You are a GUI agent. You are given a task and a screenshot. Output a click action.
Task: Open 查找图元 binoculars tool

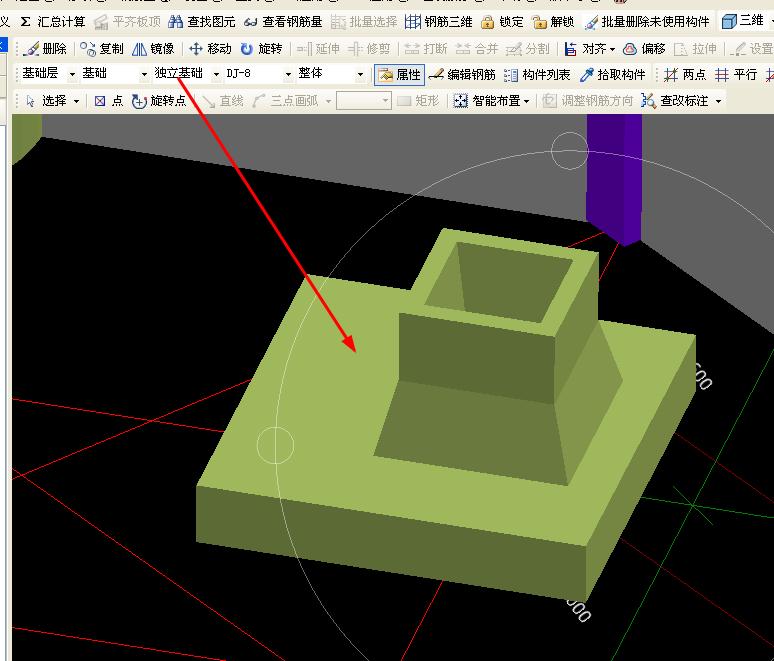tap(201, 22)
